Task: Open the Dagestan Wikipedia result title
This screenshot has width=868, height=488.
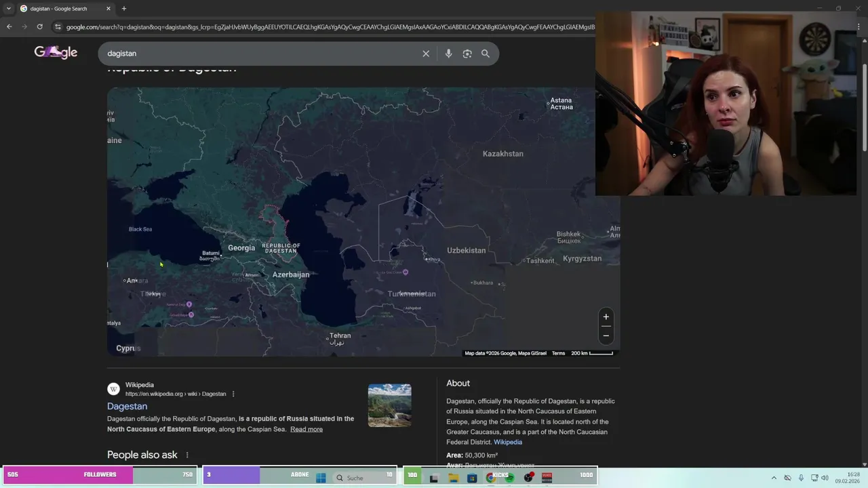Action: 127,406
